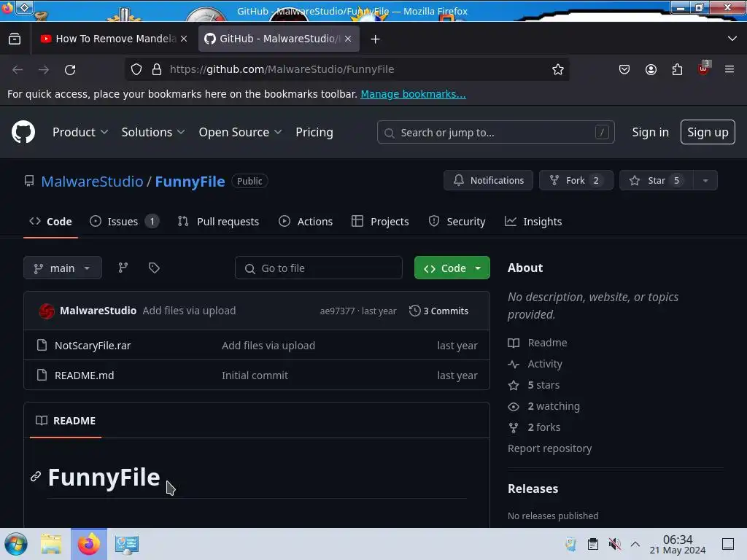List all tabs with the chevron
Image resolution: width=747 pixels, height=560 pixels.
732,39
